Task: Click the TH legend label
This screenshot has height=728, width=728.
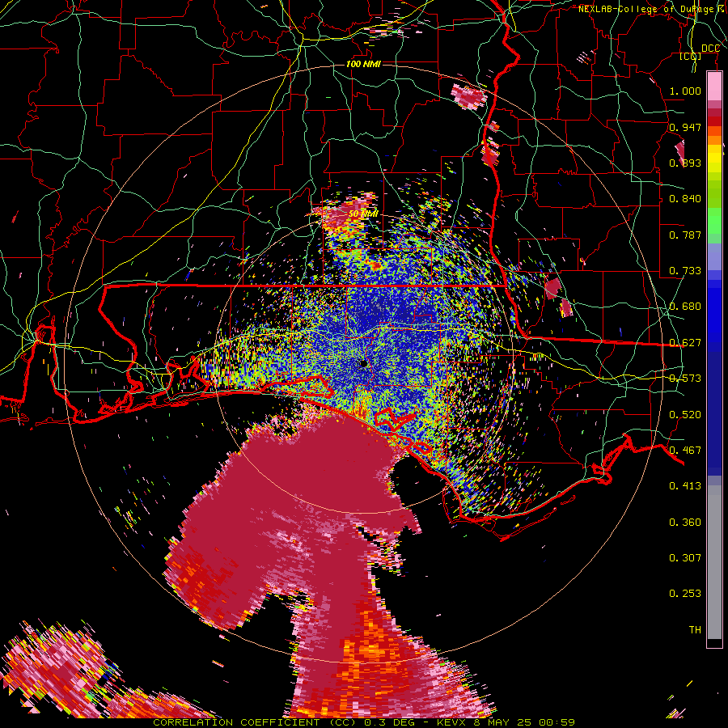Action: 695,629
